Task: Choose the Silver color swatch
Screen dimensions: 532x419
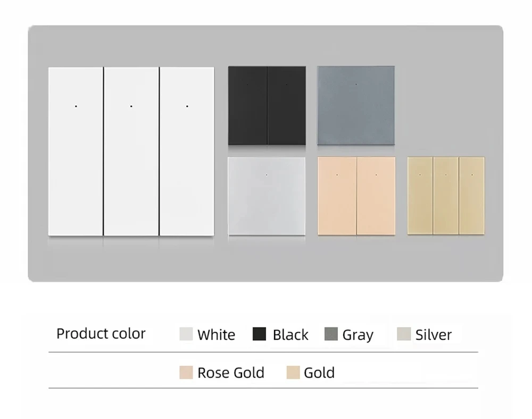Action: click(x=404, y=334)
